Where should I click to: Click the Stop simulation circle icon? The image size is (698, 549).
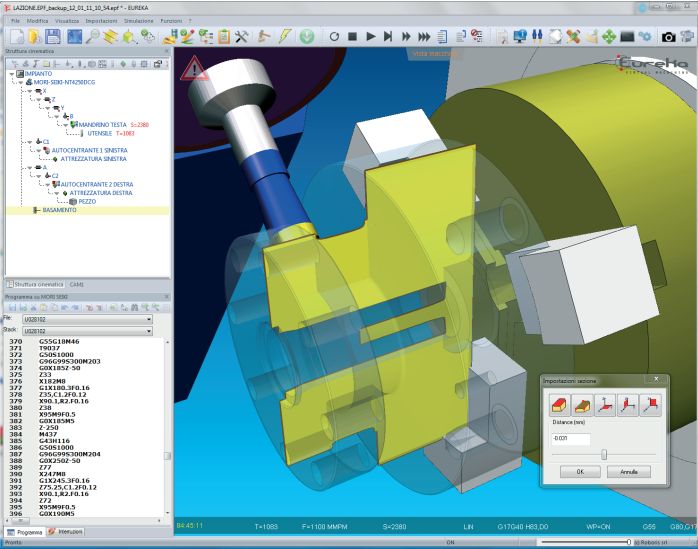333,36
